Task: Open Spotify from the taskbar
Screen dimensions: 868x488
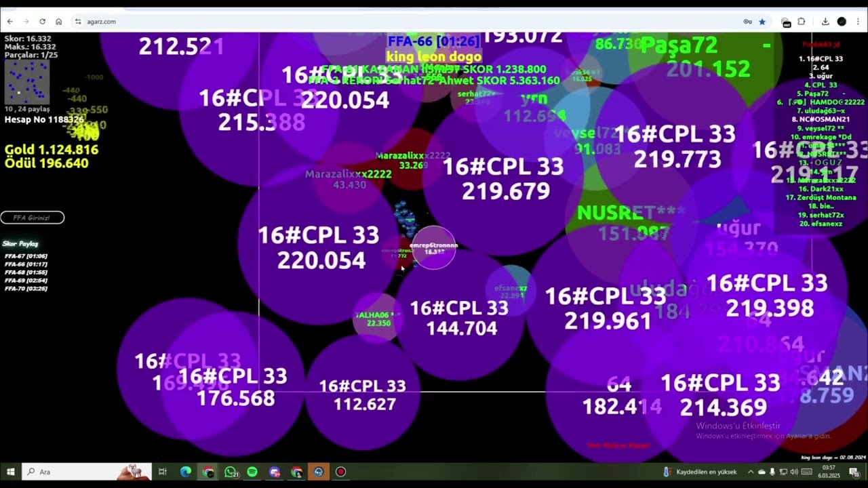Action: point(252,472)
